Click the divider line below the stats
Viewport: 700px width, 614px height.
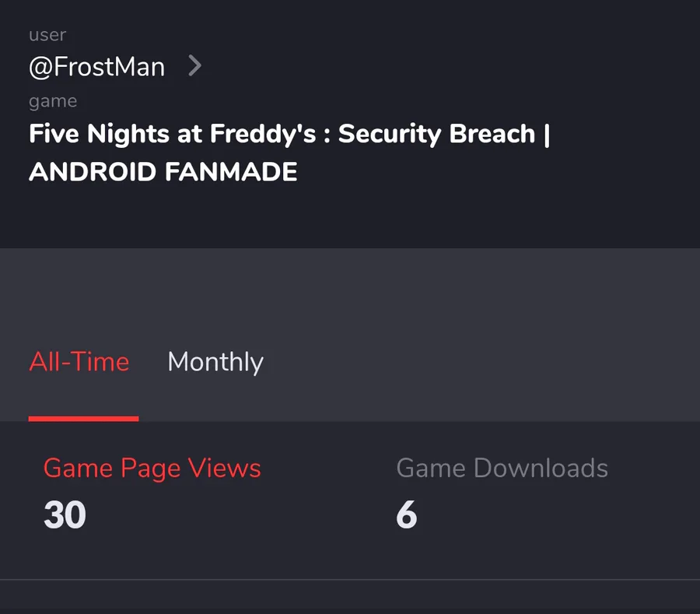[350, 580]
